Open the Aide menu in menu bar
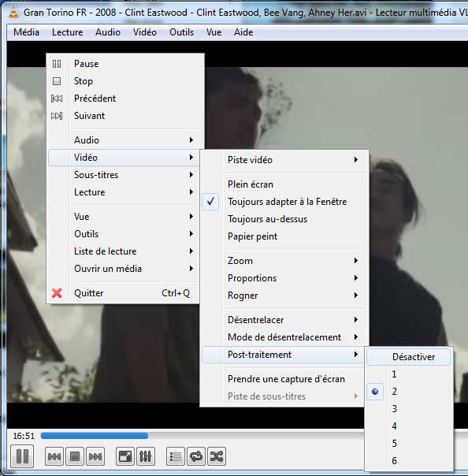This screenshot has height=476, width=468. coord(243,32)
